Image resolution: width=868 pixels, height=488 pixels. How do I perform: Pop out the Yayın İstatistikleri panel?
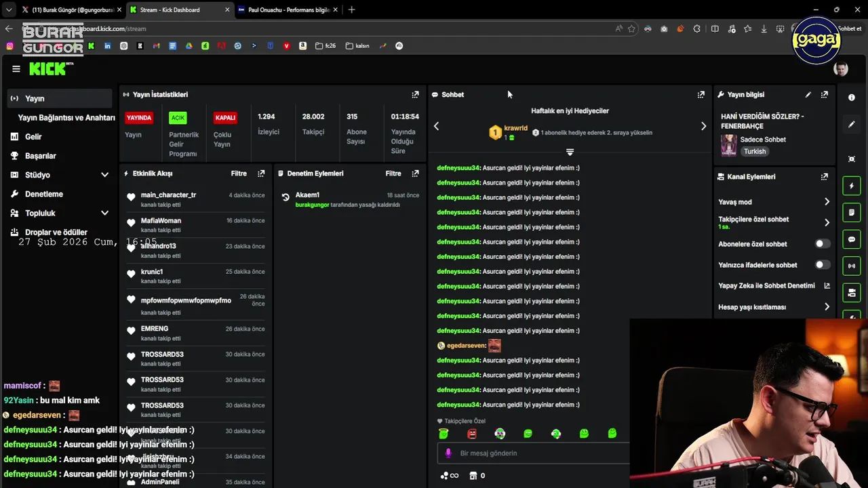coord(415,95)
